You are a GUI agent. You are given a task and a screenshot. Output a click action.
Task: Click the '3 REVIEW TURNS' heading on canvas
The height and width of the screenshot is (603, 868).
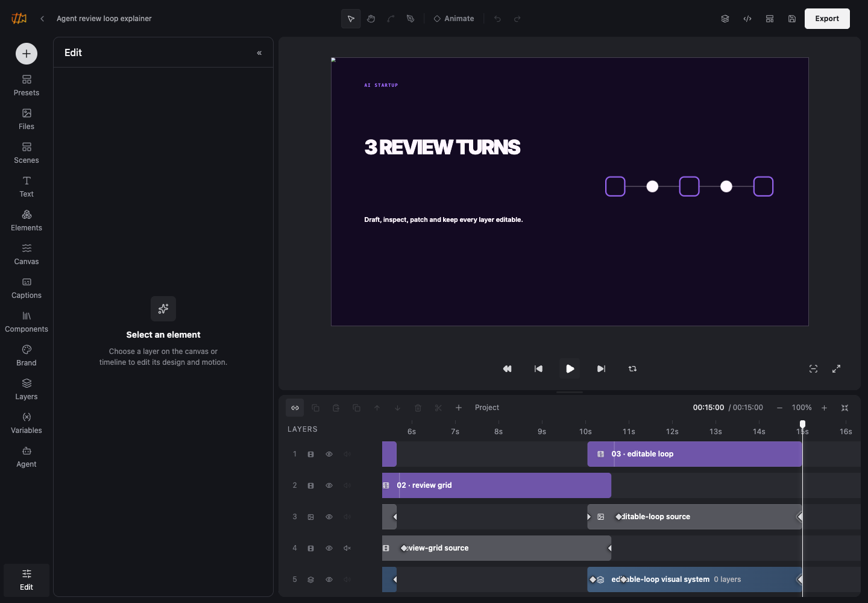tap(442, 147)
